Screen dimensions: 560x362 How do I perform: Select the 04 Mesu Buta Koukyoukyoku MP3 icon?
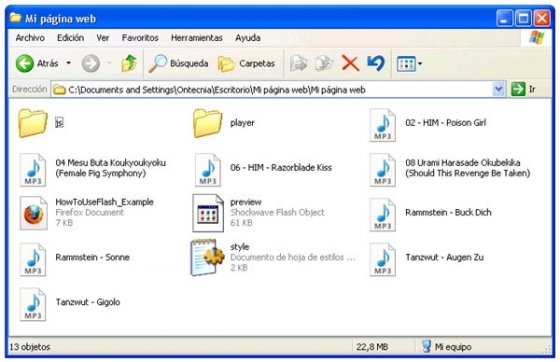pos(33,170)
